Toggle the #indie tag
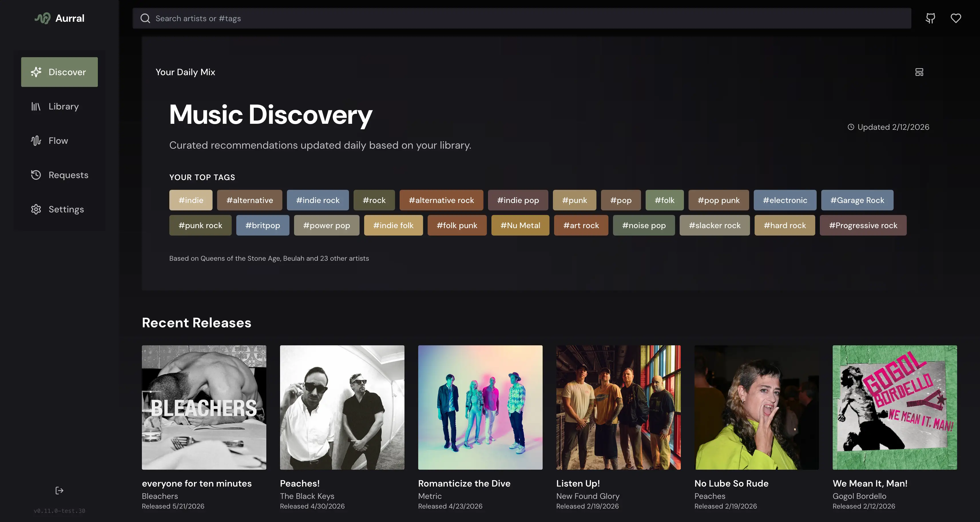980x522 pixels. pos(191,200)
